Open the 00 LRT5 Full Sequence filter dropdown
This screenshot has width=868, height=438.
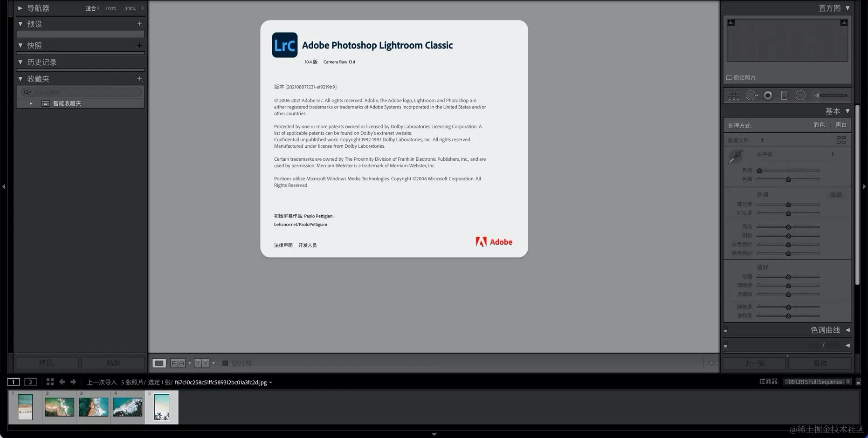coord(817,382)
